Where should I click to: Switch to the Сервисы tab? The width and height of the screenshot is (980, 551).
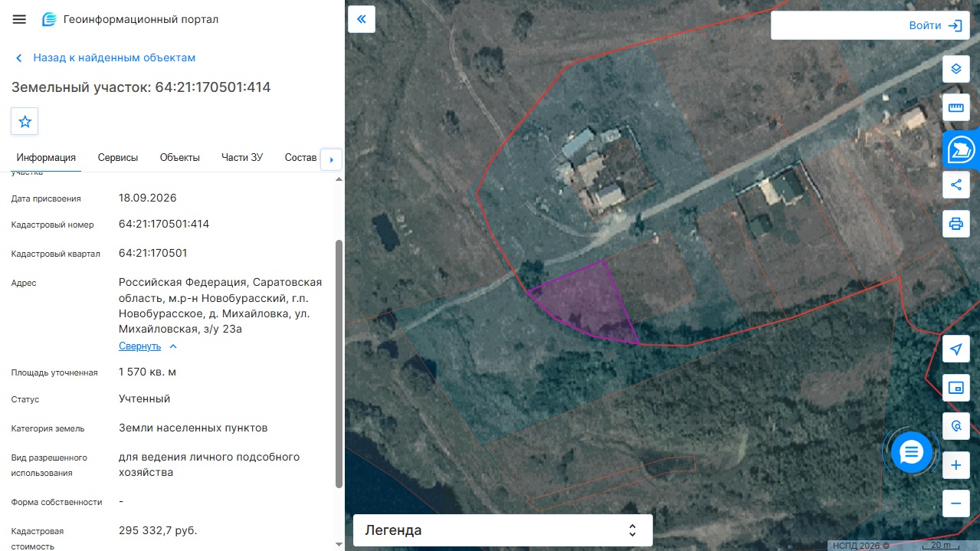tap(118, 157)
